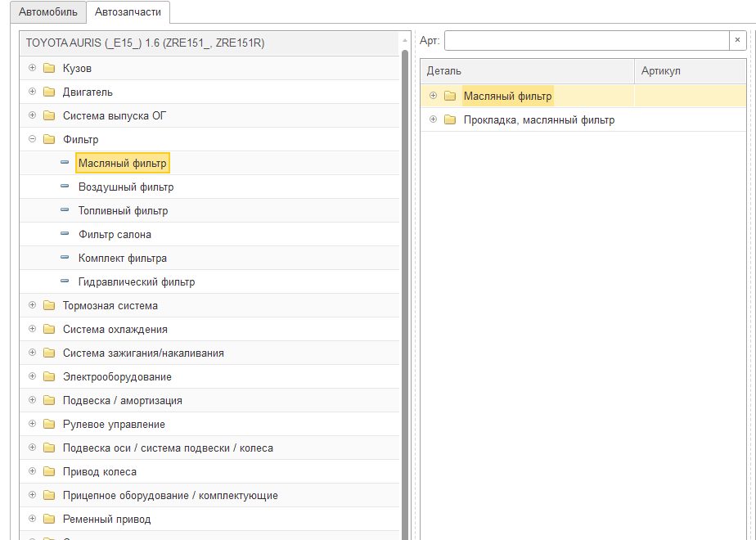The width and height of the screenshot is (756, 540).
Task: Click the Ременный привод folder icon
Action: (x=49, y=519)
